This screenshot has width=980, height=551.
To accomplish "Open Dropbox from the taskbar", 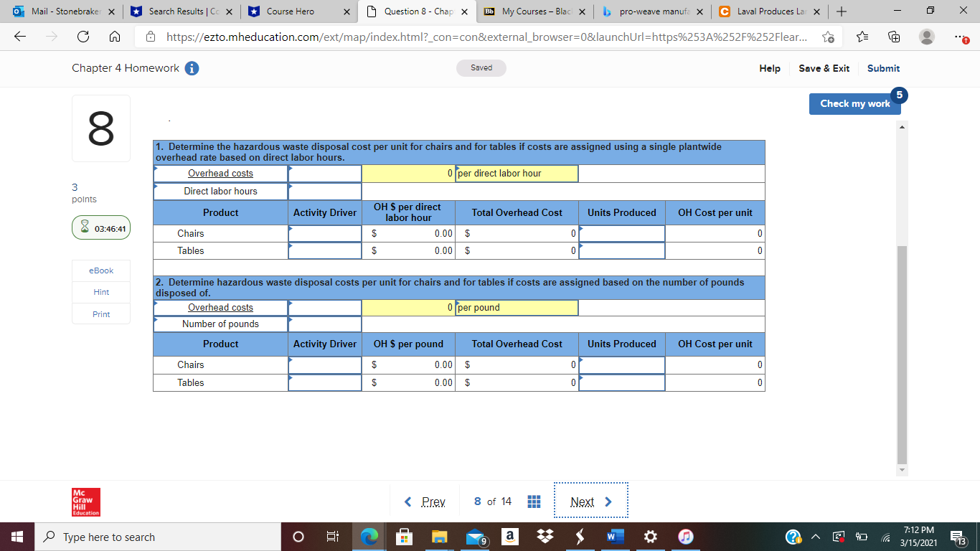I will [x=545, y=536].
